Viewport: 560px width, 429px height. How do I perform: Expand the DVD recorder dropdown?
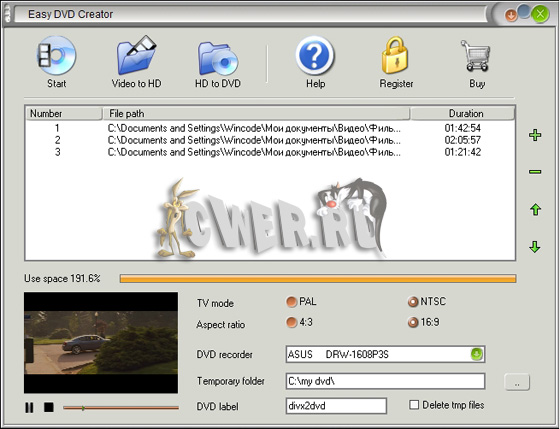[x=476, y=354]
